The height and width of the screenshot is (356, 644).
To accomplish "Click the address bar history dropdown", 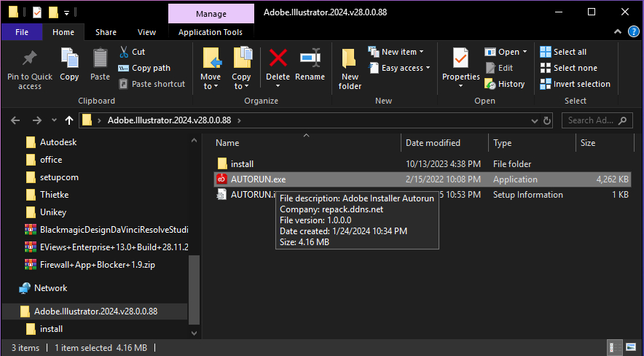I will click(x=534, y=121).
